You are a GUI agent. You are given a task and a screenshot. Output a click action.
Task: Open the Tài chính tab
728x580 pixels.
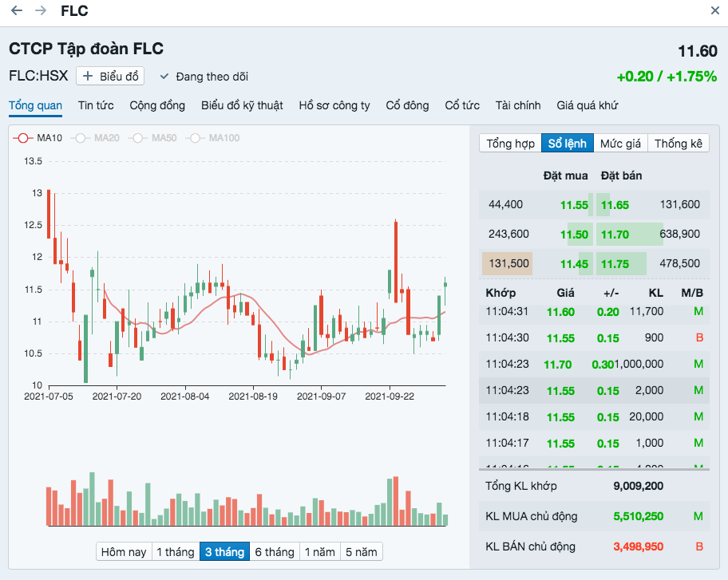coord(518,105)
